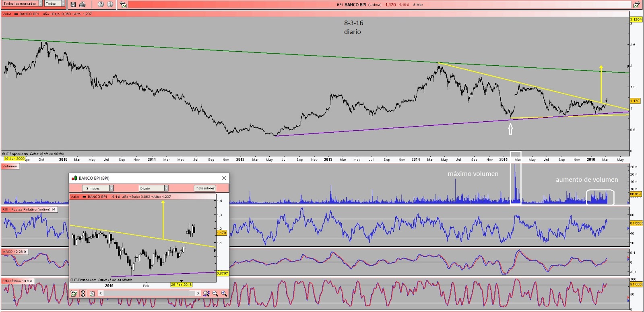This screenshot has height=312, width=644.
Task: Zoom out using the minus magnifier in popup
Action: (x=215, y=293)
